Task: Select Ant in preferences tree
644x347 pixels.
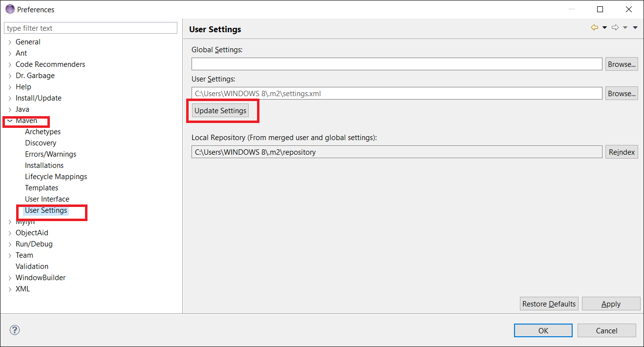Action: (21, 53)
